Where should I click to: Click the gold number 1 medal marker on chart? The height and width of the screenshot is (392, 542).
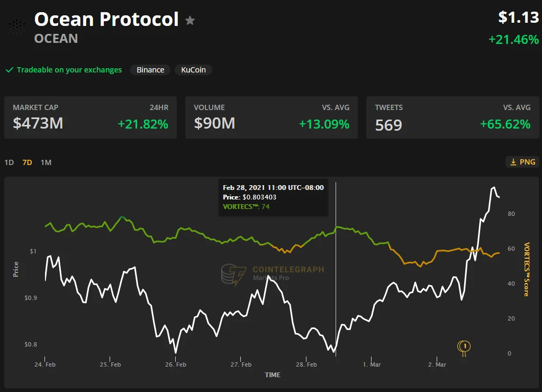point(464,348)
